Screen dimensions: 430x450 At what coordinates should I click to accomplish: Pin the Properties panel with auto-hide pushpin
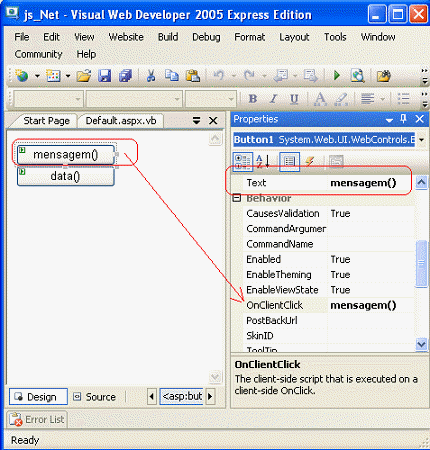404,119
